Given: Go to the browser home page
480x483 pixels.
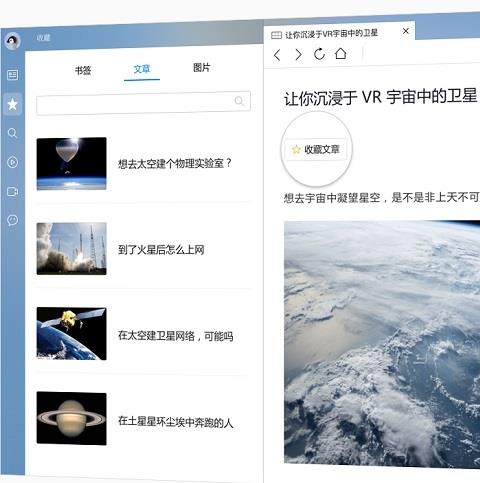Looking at the screenshot, I should [341, 53].
